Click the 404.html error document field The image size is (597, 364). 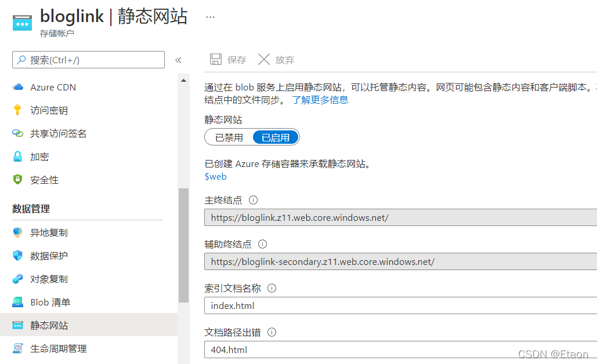click(x=400, y=350)
